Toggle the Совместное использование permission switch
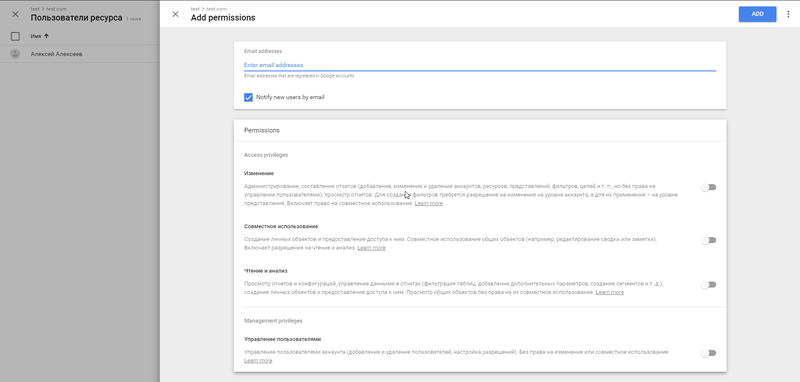The height and width of the screenshot is (382, 800). click(x=708, y=240)
